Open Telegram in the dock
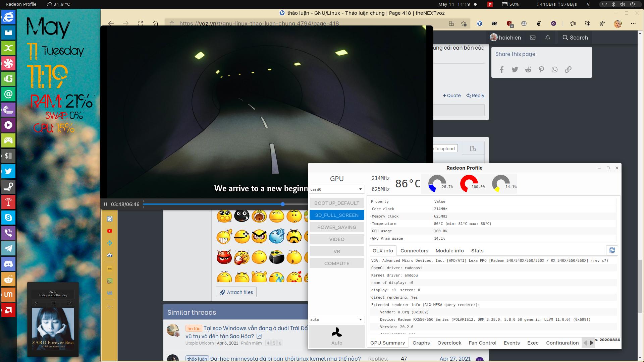Image resolution: width=644 pixels, height=362 pixels. click(x=8, y=248)
